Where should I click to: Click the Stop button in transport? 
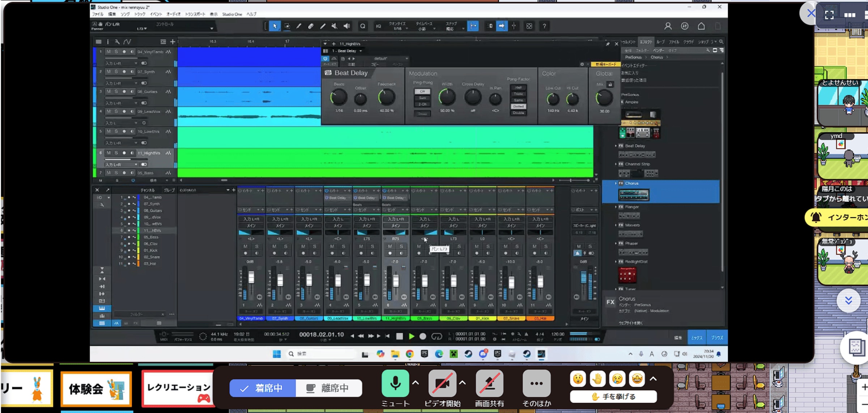(x=399, y=336)
